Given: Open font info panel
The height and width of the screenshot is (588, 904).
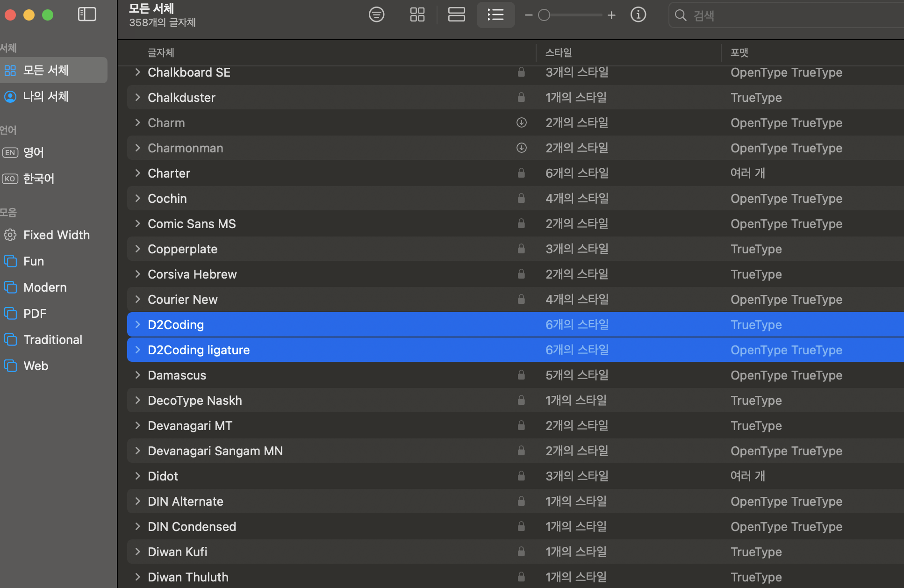Looking at the screenshot, I should click(638, 14).
